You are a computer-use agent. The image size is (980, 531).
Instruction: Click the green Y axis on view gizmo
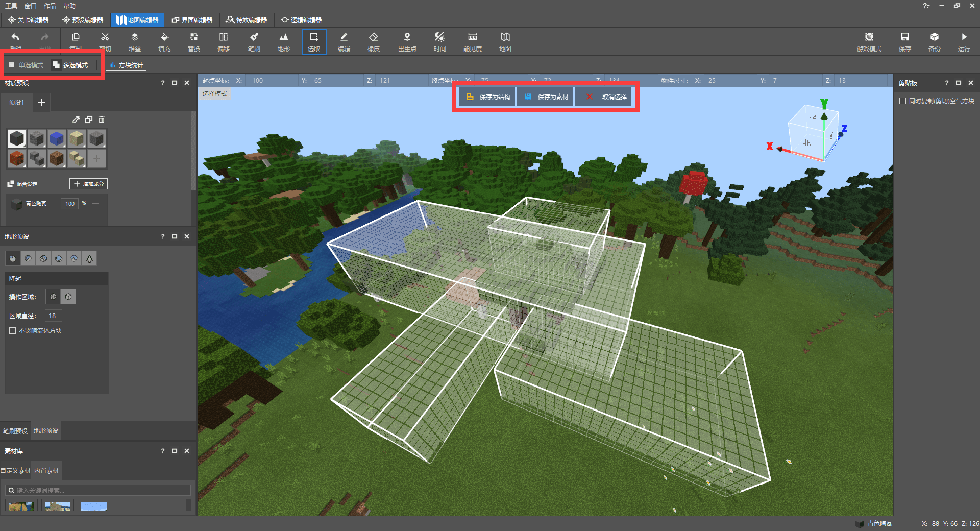[824, 104]
